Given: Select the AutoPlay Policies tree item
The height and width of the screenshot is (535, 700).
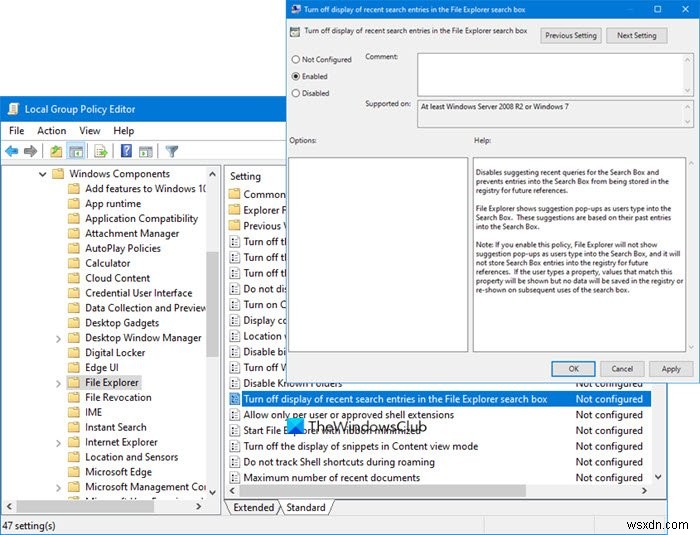Looking at the screenshot, I should tap(123, 248).
